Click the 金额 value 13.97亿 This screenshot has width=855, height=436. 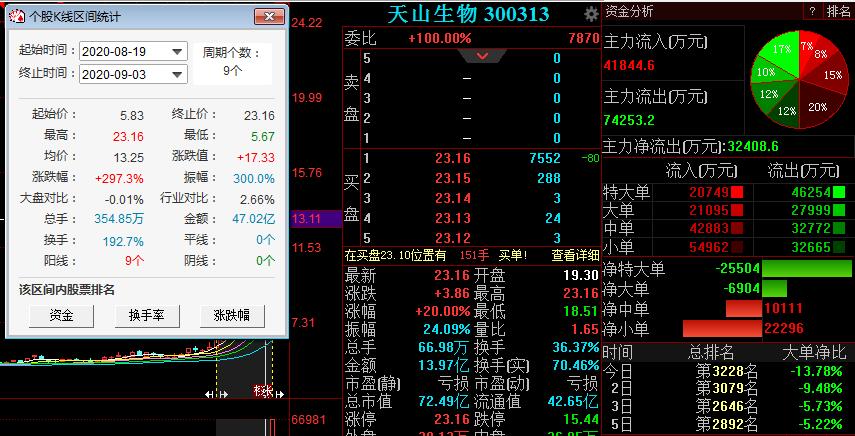(x=443, y=365)
